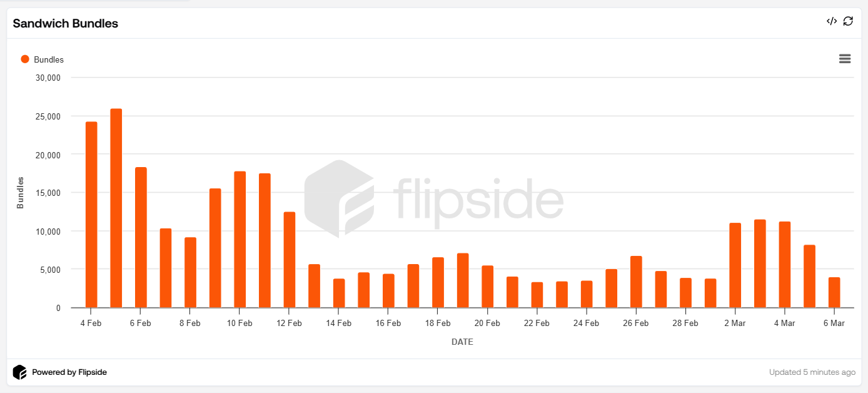Click the 10 Feb bar
This screenshot has height=393, width=868.
coord(240,239)
